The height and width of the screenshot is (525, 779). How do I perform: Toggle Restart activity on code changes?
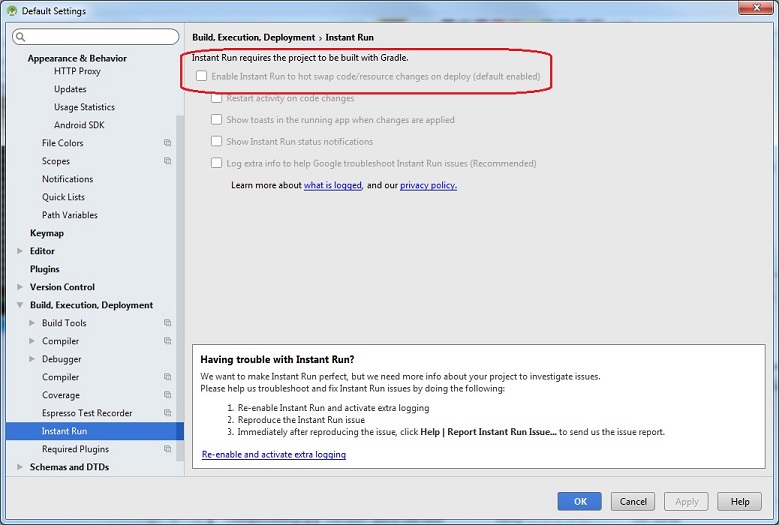217,98
